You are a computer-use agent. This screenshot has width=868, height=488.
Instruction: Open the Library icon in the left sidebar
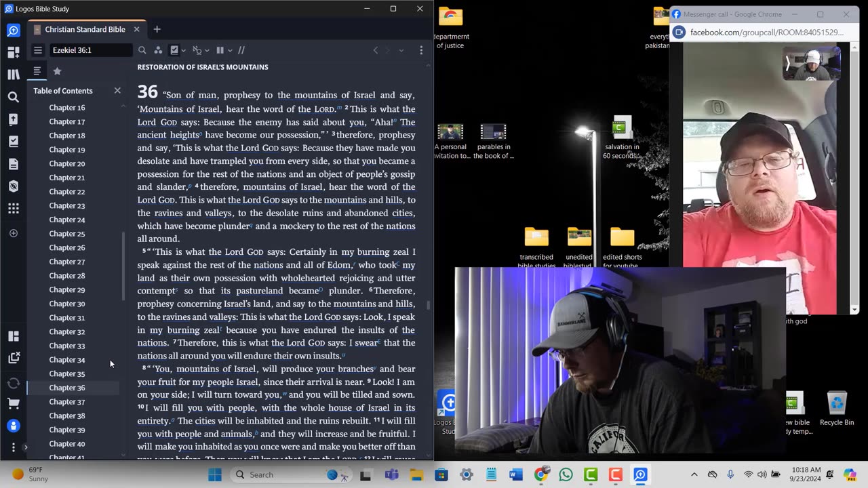pos(14,75)
